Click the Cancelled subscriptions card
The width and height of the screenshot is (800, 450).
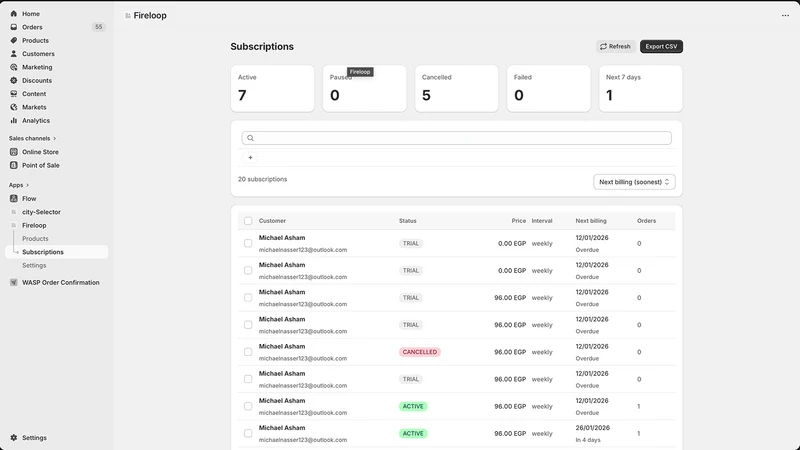tap(457, 88)
